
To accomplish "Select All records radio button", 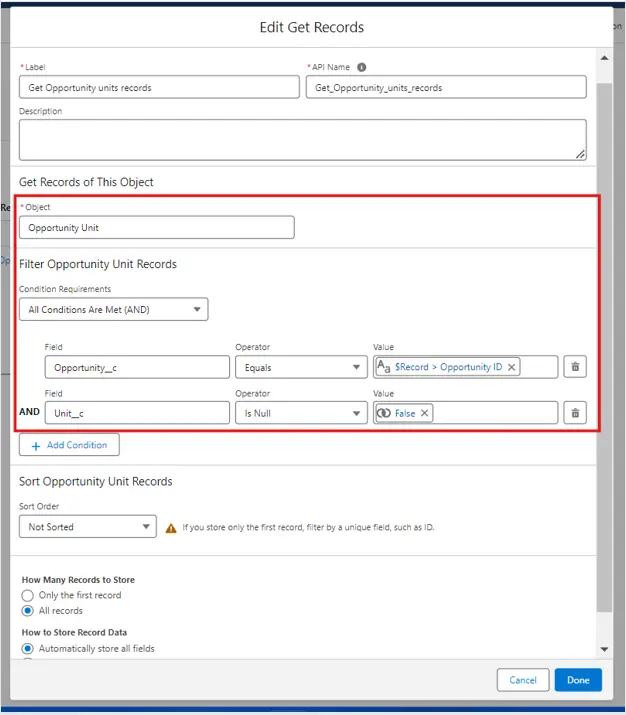I will tap(28, 611).
